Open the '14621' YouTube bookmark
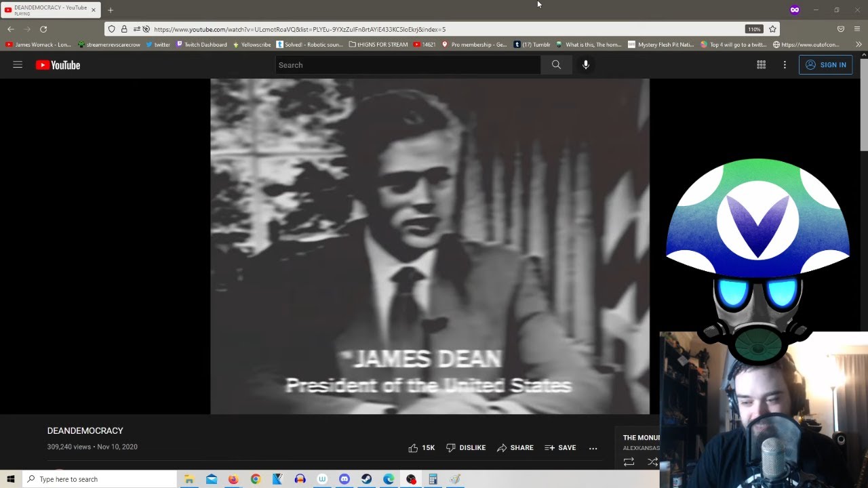The width and height of the screenshot is (868, 488). click(x=425, y=45)
